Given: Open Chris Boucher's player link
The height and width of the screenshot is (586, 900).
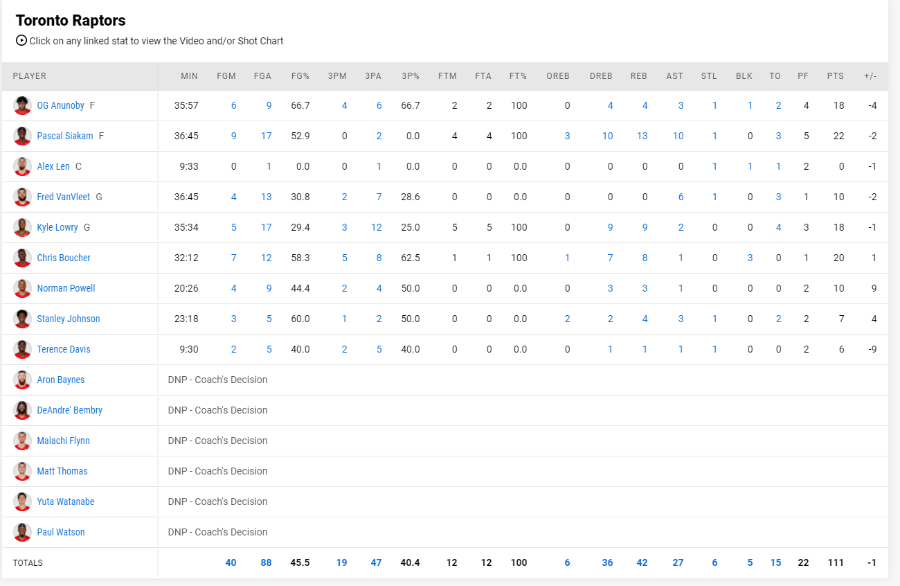Looking at the screenshot, I should pyautogui.click(x=64, y=258).
